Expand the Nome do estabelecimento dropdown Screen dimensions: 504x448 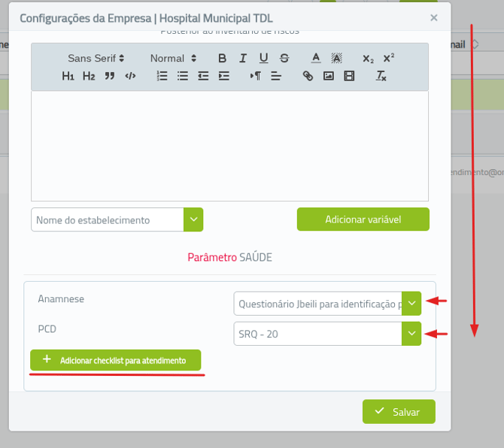(193, 219)
